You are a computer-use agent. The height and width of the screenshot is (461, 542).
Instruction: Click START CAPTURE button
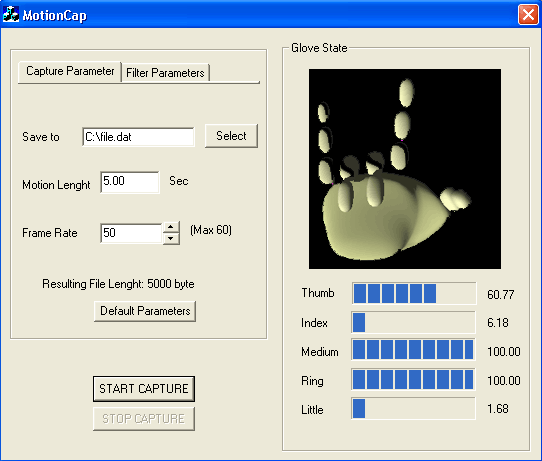click(x=144, y=389)
